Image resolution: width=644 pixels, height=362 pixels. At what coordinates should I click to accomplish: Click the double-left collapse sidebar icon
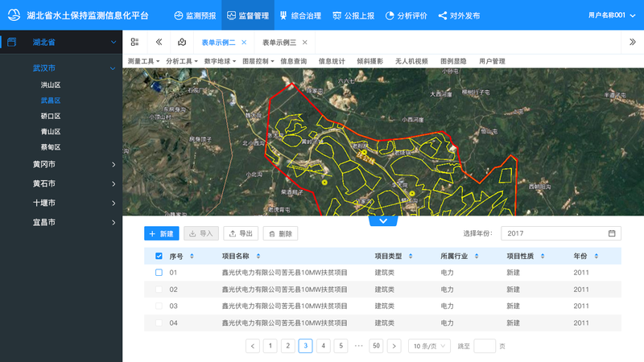pyautogui.click(x=159, y=42)
